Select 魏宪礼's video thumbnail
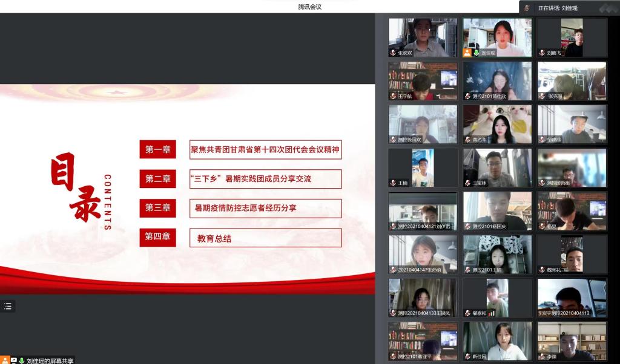The image size is (620, 364). click(x=572, y=254)
